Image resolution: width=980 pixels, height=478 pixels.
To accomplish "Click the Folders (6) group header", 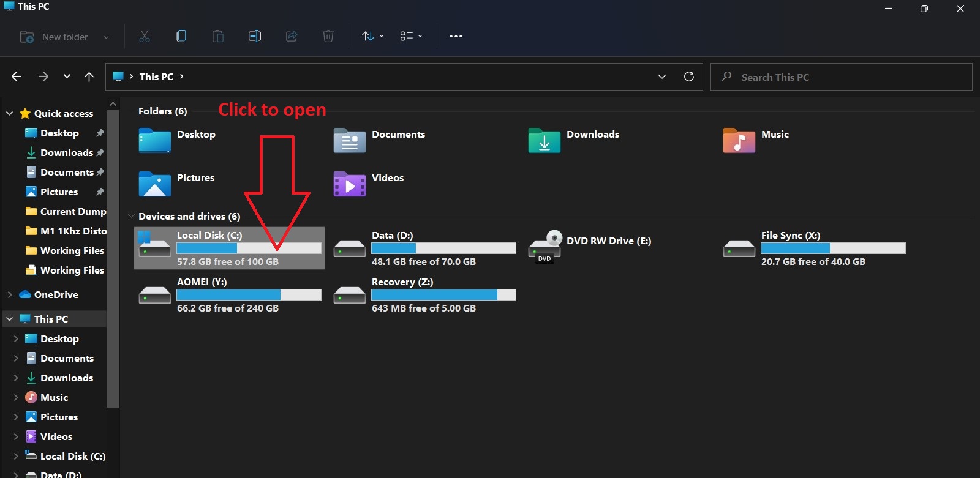I will 162,111.
